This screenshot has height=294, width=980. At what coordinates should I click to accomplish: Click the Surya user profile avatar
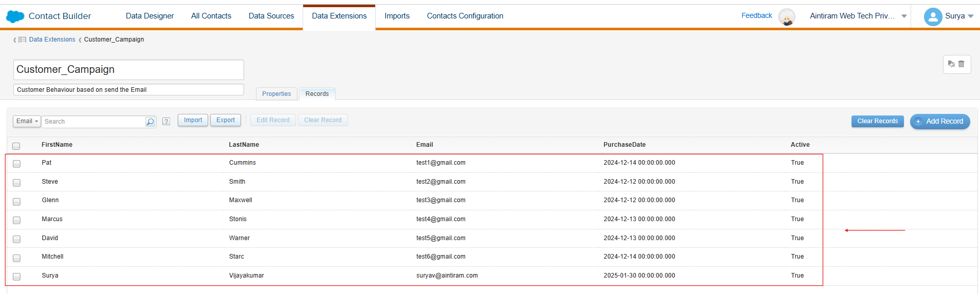point(933,16)
